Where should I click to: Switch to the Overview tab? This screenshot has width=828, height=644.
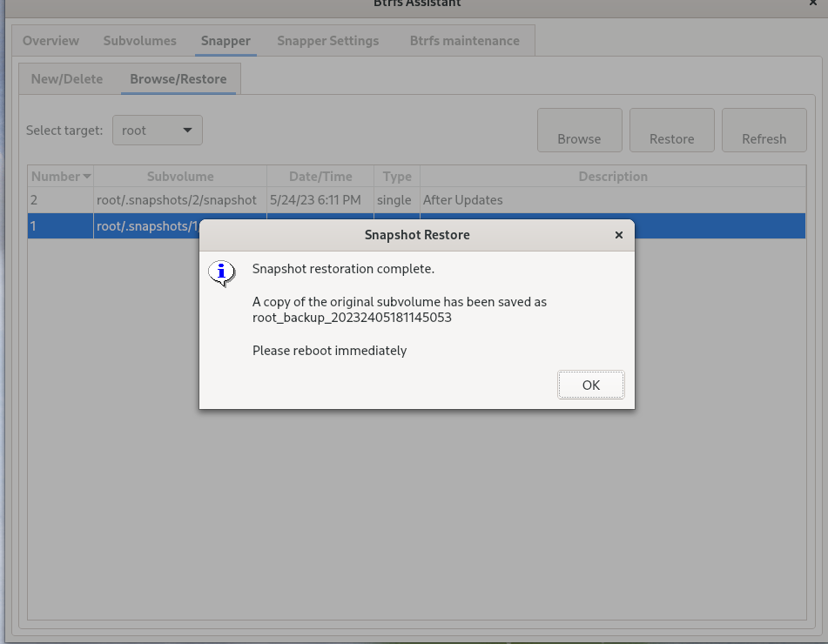(50, 41)
